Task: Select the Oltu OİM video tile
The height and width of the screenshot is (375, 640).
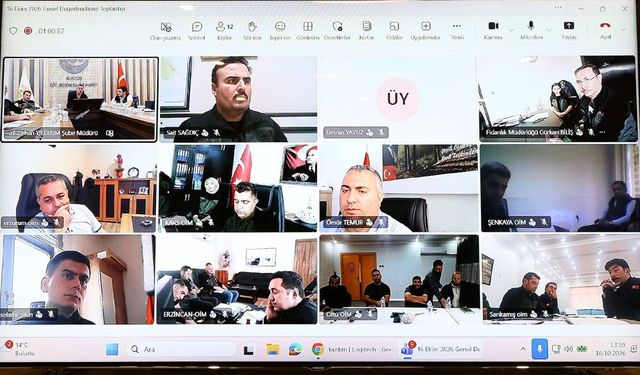Action: (x=399, y=279)
